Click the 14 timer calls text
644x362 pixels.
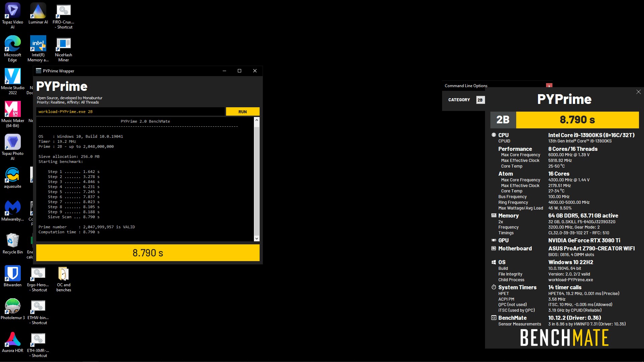click(x=565, y=287)
